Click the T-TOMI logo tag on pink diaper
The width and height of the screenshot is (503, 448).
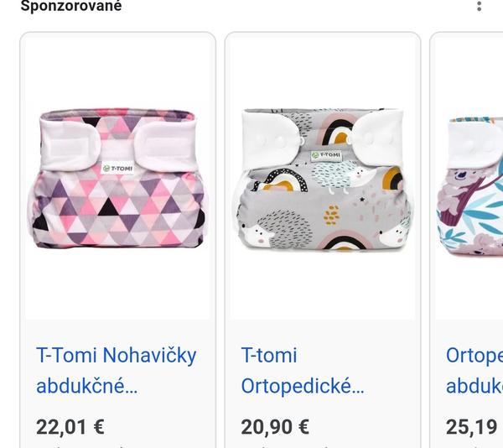pyautogui.click(x=117, y=168)
